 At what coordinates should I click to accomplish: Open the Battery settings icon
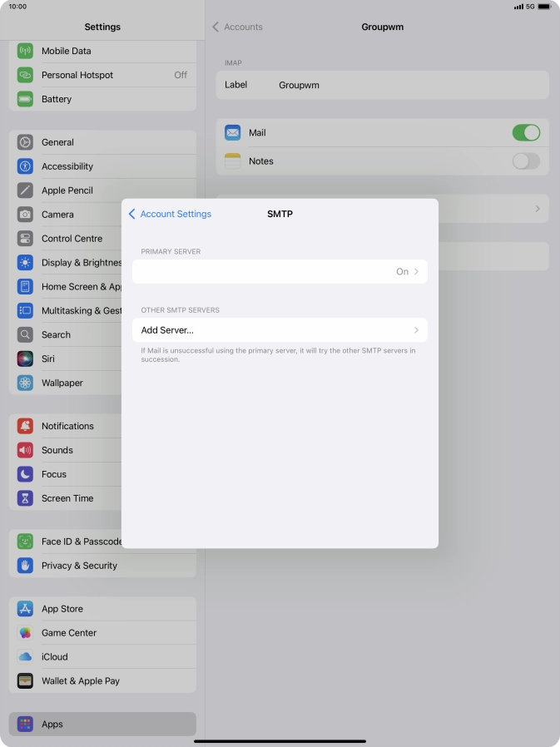coord(25,99)
